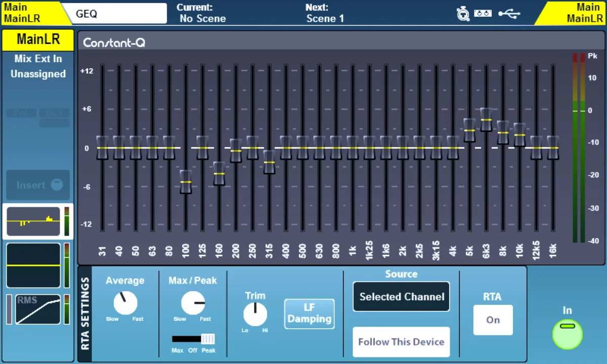Click the Constant-Q GEQ type label
Viewport: 607px width, 364px height.
click(114, 42)
